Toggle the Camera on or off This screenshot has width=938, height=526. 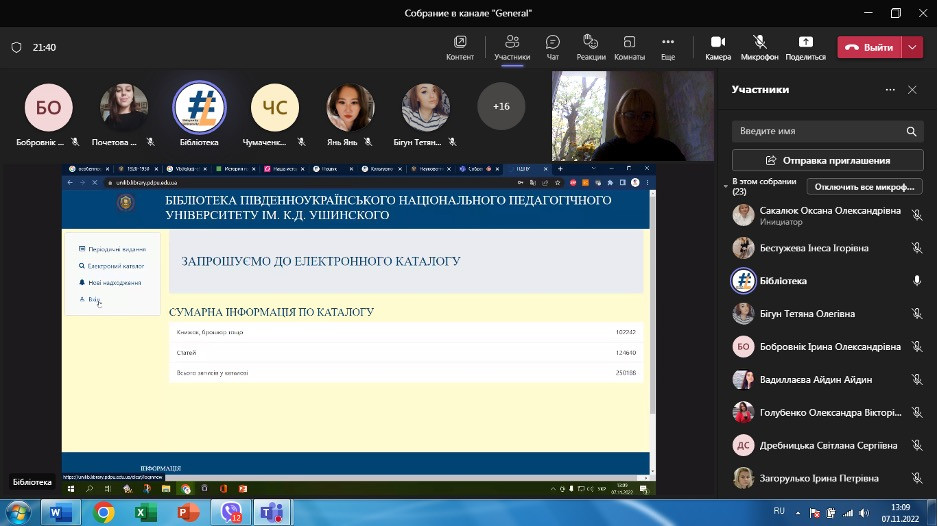717,42
